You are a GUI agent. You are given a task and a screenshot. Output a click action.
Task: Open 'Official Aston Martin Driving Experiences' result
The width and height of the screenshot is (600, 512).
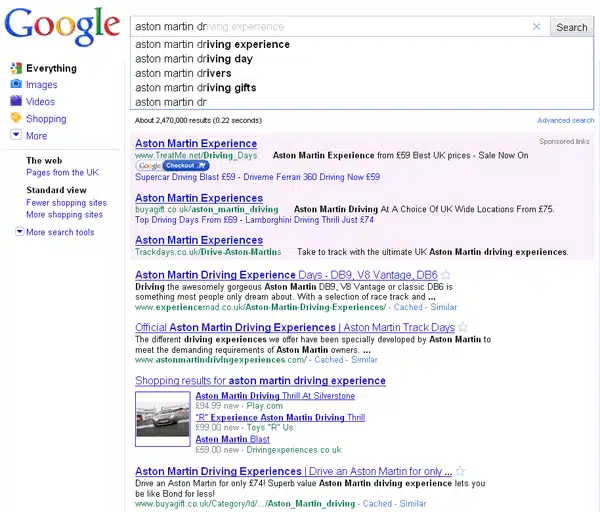click(295, 328)
